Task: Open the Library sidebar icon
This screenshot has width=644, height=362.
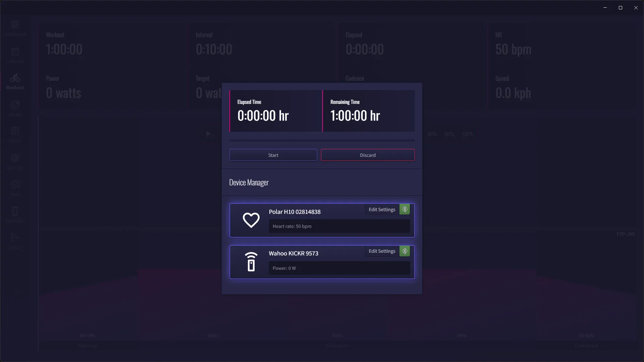Action: (15, 105)
